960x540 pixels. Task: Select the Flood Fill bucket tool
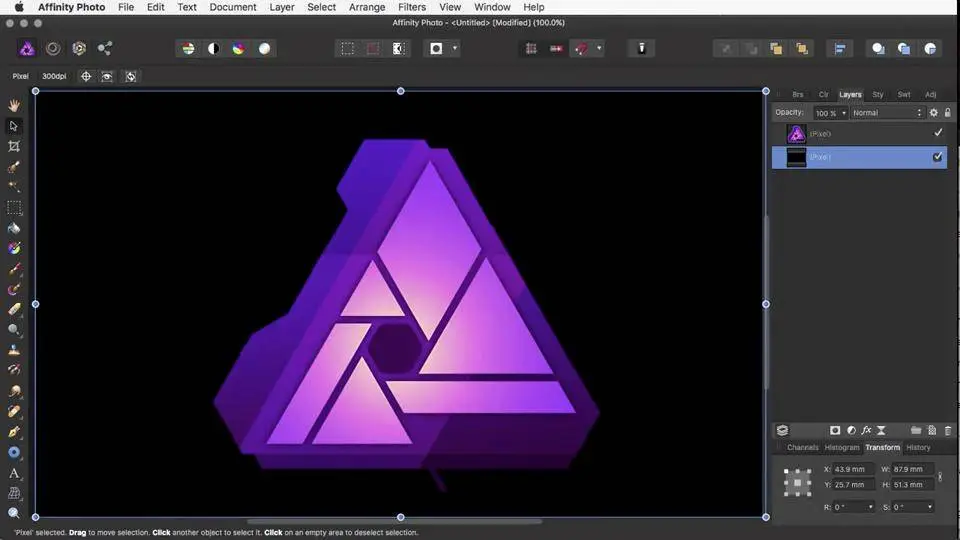14,228
